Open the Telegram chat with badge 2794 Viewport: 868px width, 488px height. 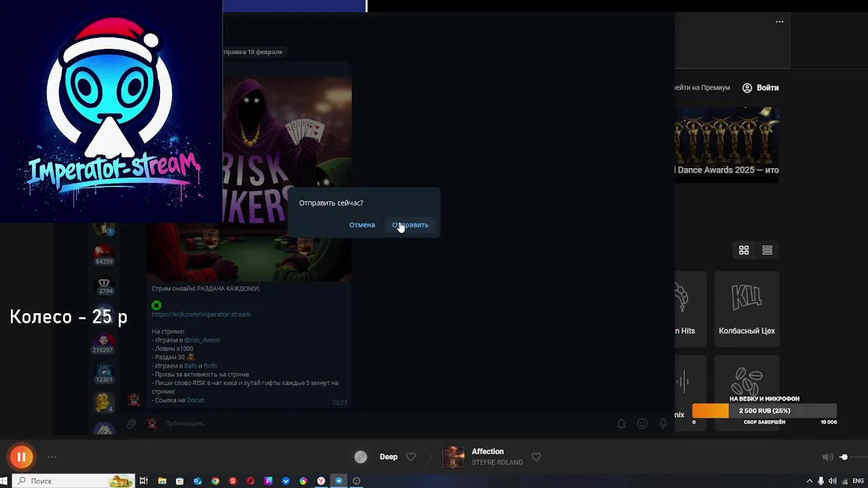[104, 285]
